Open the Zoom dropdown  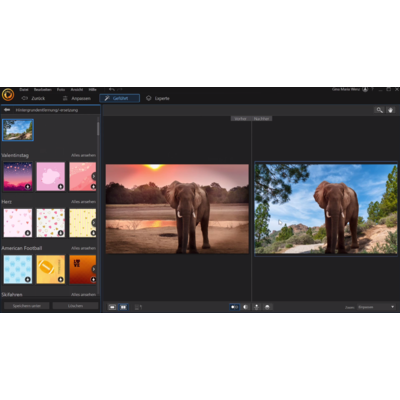pos(377,307)
